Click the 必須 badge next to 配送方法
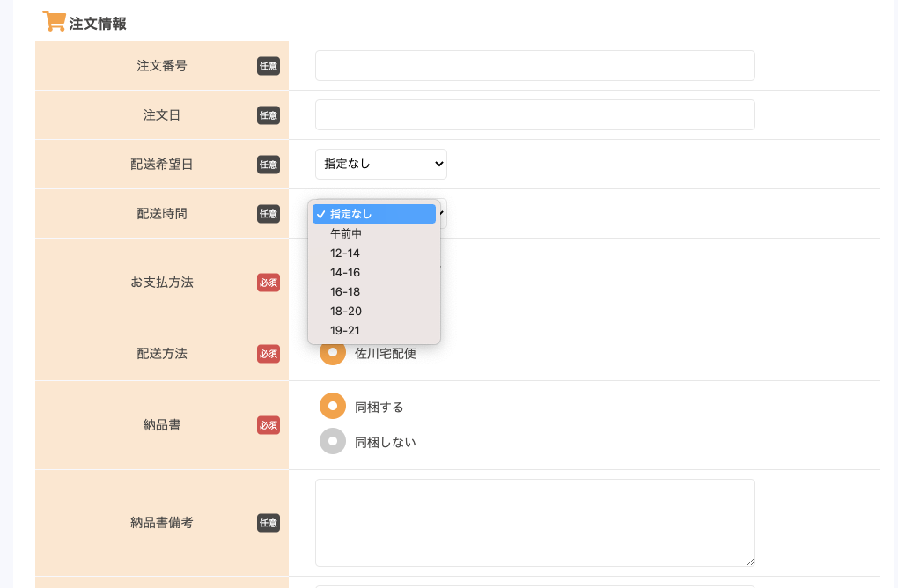Screen dimensions: 898x588 click(x=269, y=354)
